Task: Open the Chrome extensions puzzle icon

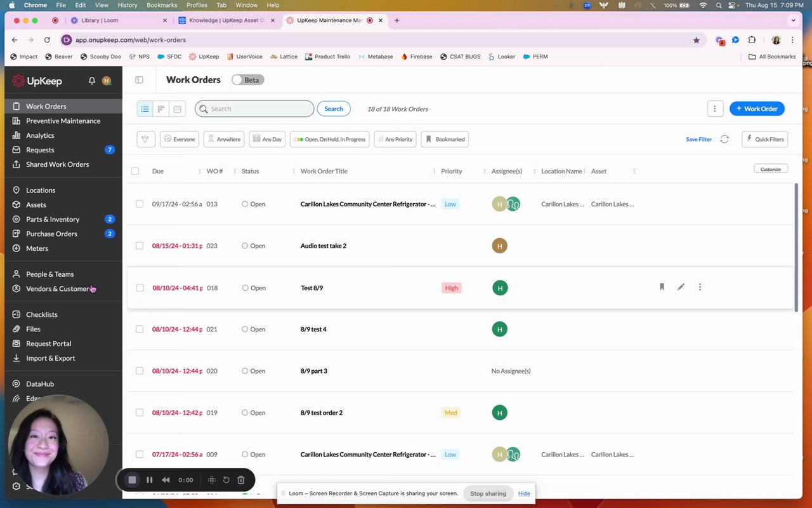Action: [x=752, y=40]
